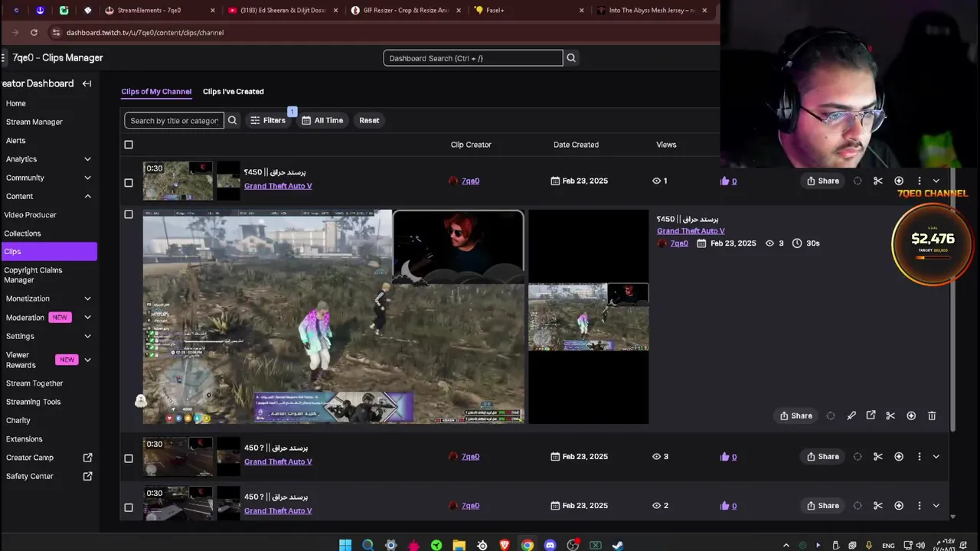Play the large expanded clip preview
Screen dimensions: 980x551
[x=334, y=316]
